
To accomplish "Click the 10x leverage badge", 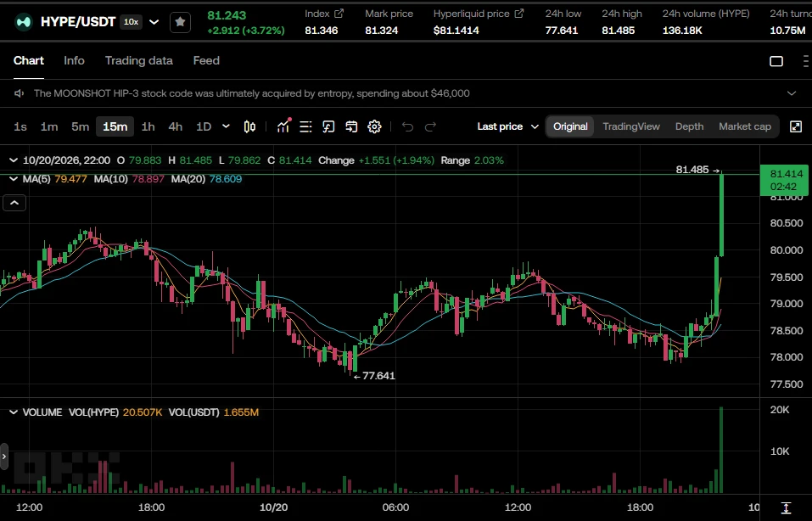I will coord(131,22).
